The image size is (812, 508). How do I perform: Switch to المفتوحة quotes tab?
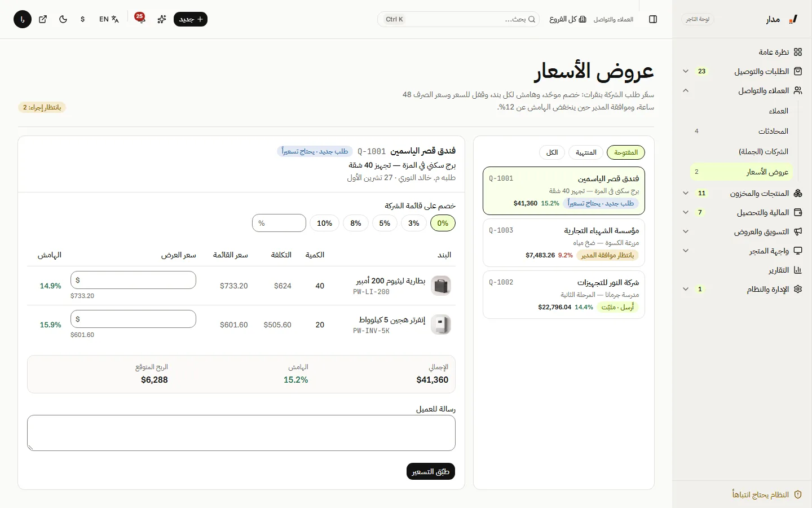(626, 152)
